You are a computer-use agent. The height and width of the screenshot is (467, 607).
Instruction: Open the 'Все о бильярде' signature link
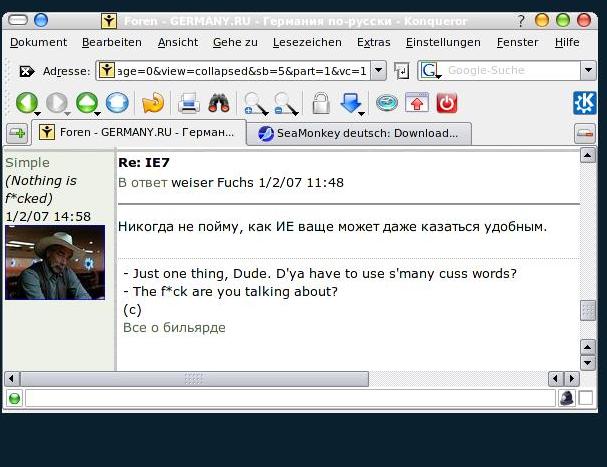[x=174, y=328]
